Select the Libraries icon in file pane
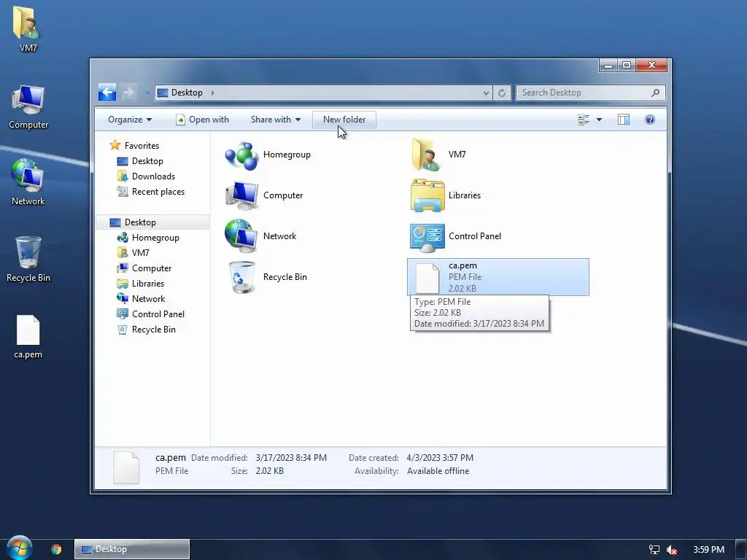Image resolution: width=747 pixels, height=560 pixels. (427, 195)
